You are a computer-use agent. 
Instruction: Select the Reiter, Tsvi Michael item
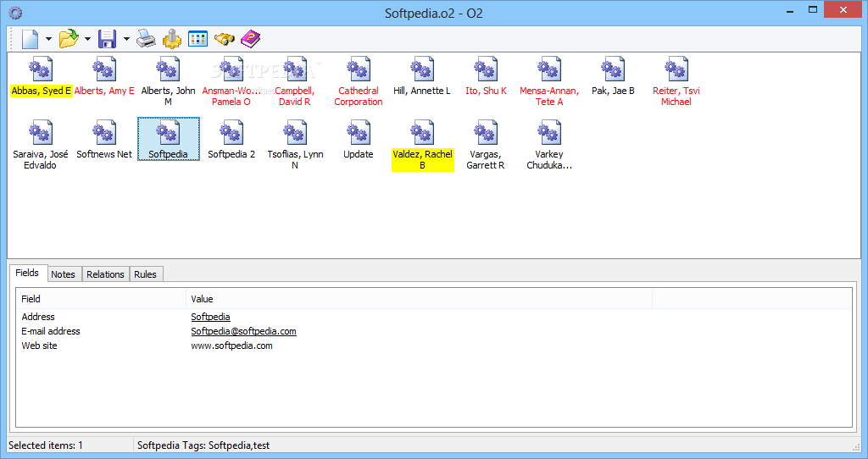point(676,81)
